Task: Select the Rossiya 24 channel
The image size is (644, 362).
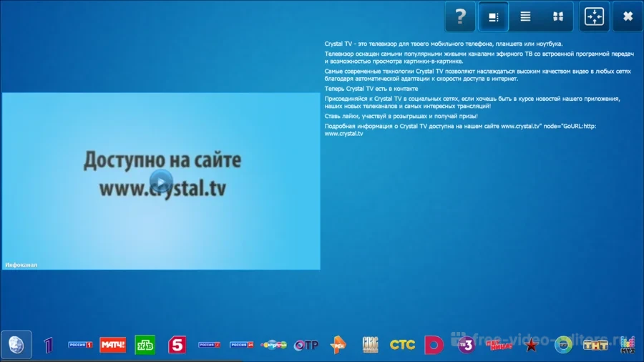Action: [242, 345]
